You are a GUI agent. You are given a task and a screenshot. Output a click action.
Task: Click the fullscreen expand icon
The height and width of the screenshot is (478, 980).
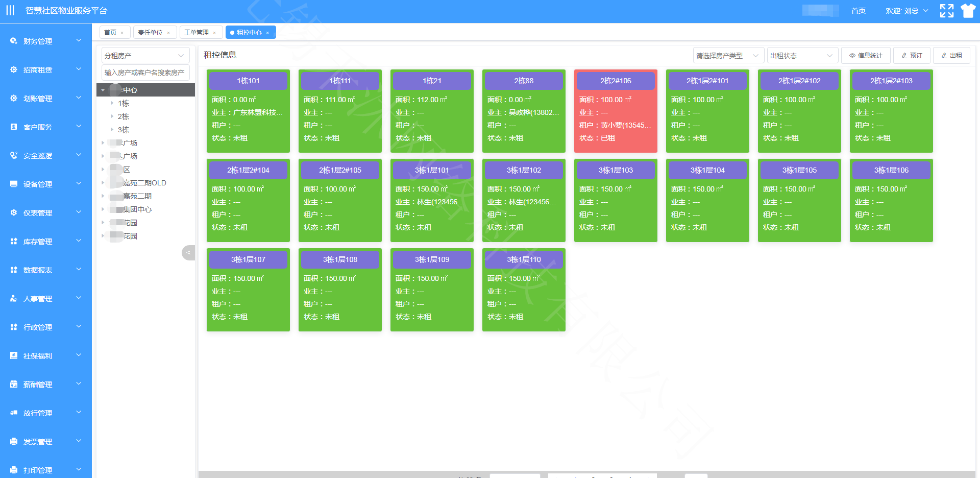click(947, 11)
